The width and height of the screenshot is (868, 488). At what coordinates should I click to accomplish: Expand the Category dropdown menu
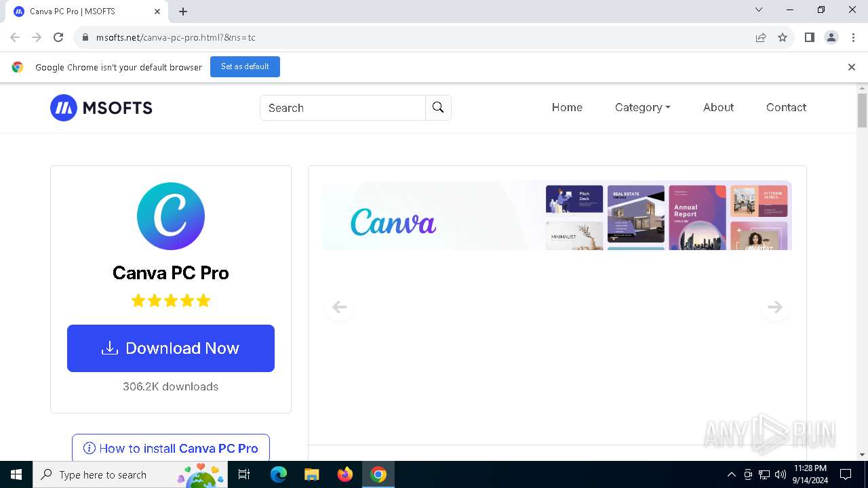pyautogui.click(x=642, y=107)
